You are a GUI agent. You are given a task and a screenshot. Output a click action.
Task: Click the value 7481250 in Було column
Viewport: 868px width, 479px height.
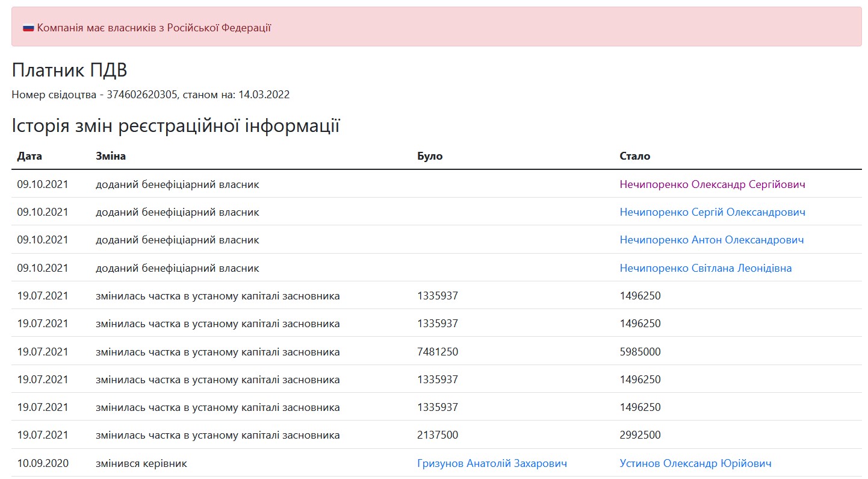(x=438, y=352)
